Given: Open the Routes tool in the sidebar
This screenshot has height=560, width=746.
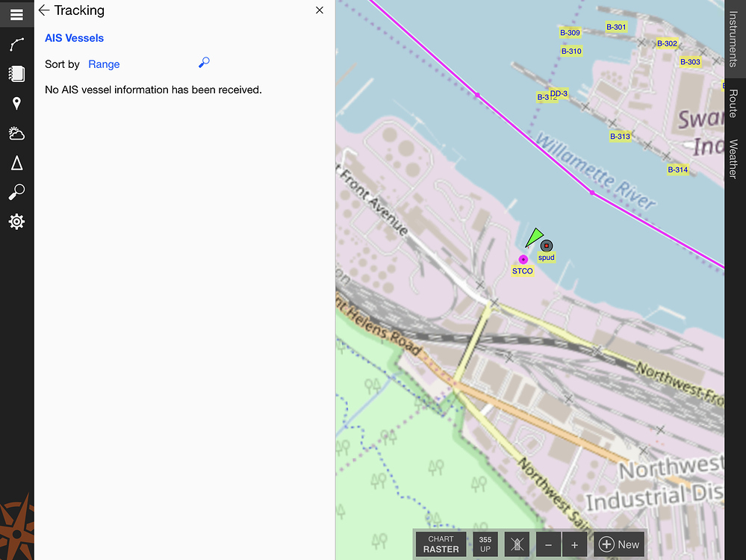Looking at the screenshot, I should click(16, 45).
